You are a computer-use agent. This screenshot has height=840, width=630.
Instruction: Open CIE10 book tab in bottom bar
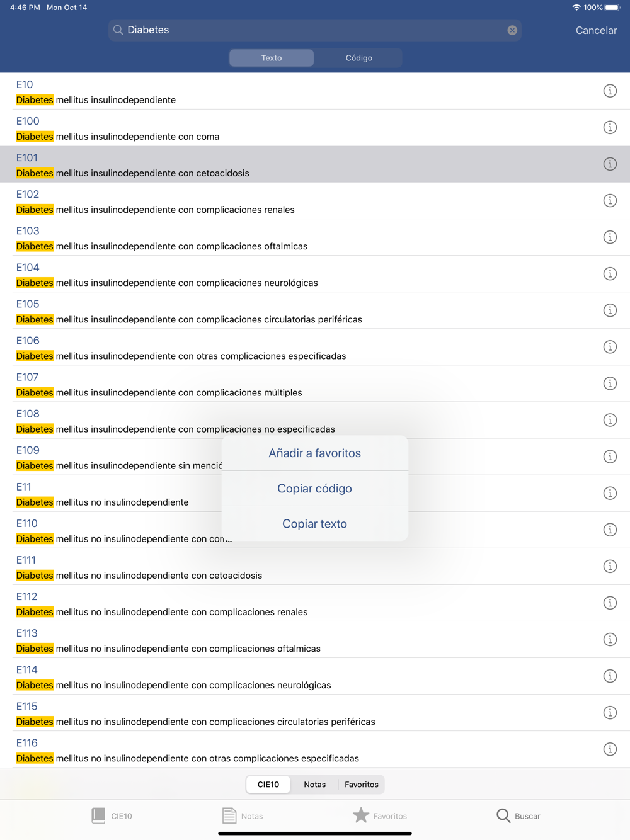click(x=112, y=816)
